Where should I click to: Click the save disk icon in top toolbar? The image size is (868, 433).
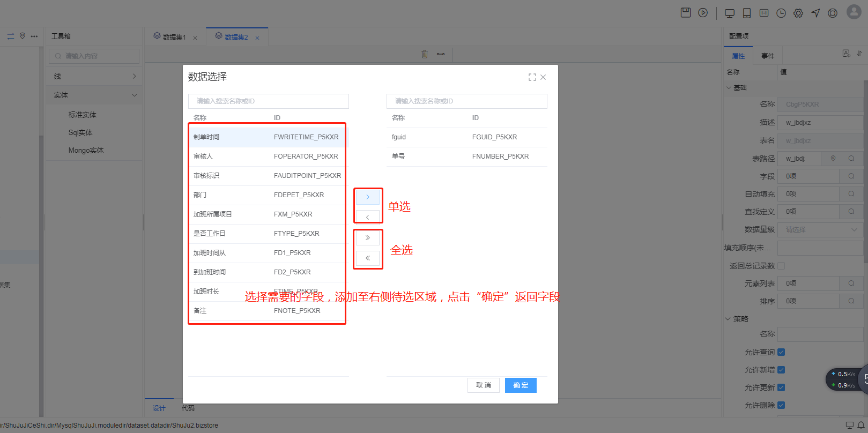point(685,13)
